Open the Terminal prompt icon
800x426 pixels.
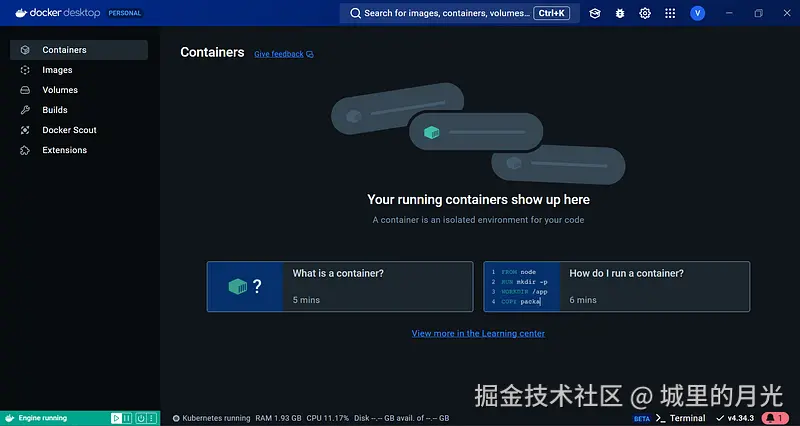[661, 418]
